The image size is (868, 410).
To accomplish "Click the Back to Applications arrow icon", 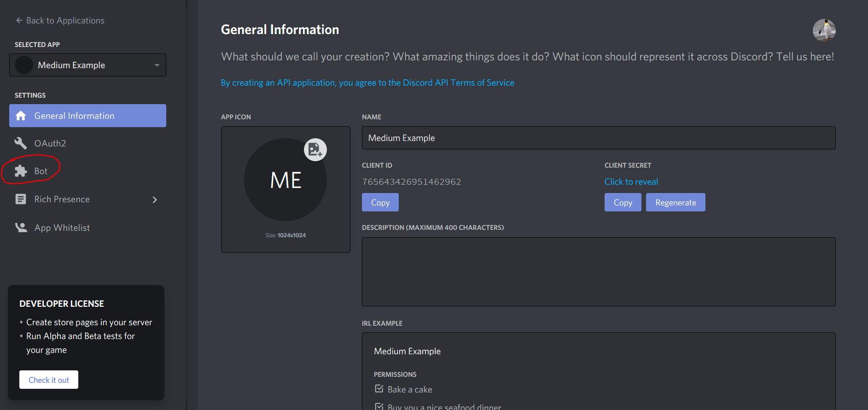I will 19,20.
